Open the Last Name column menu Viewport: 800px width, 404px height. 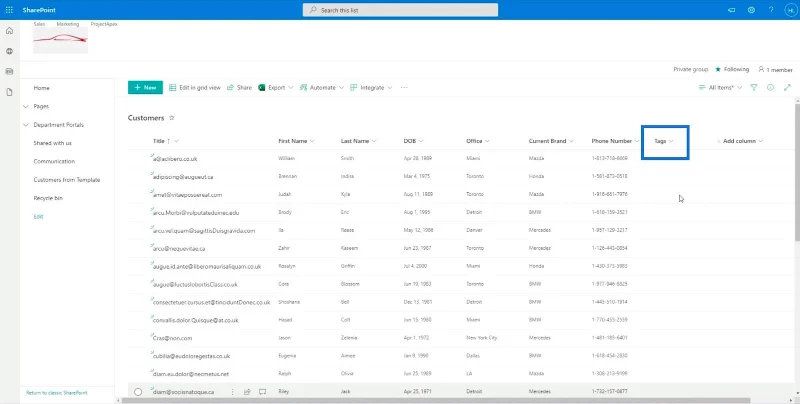[359, 141]
